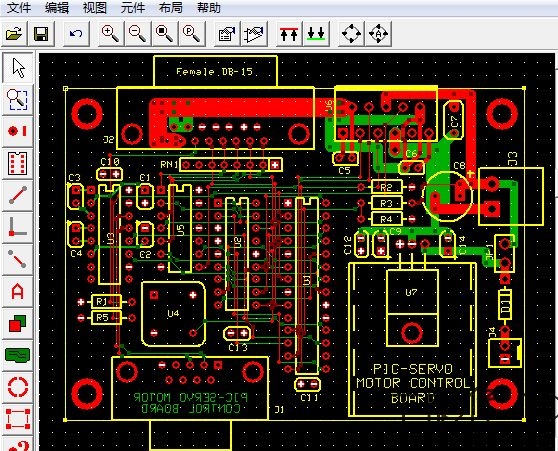Open the 文件 menu

coord(19,7)
